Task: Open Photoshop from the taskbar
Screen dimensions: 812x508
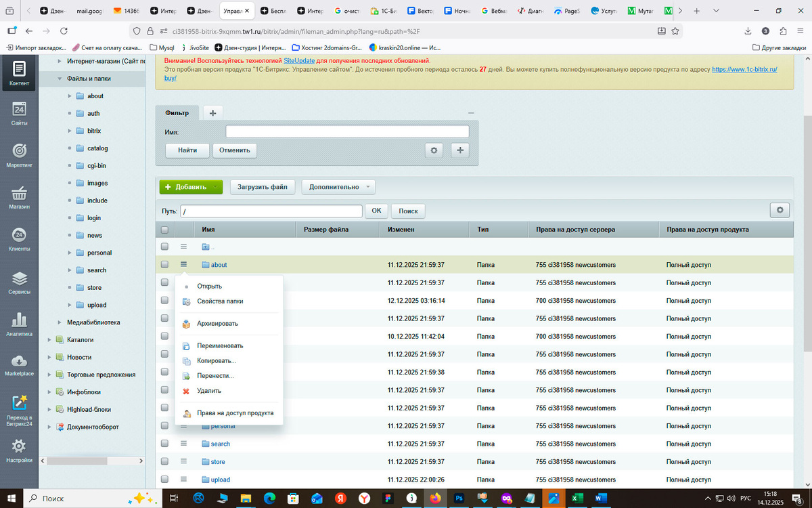Action: point(459,498)
